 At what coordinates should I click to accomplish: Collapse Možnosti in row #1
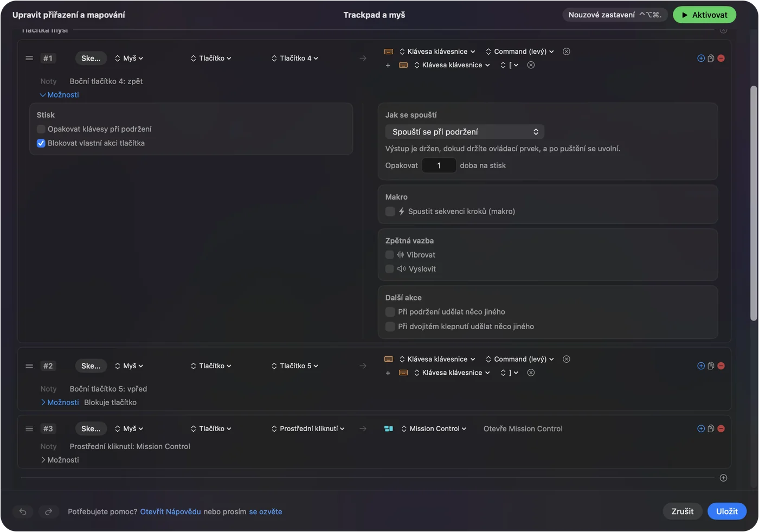[x=60, y=95]
